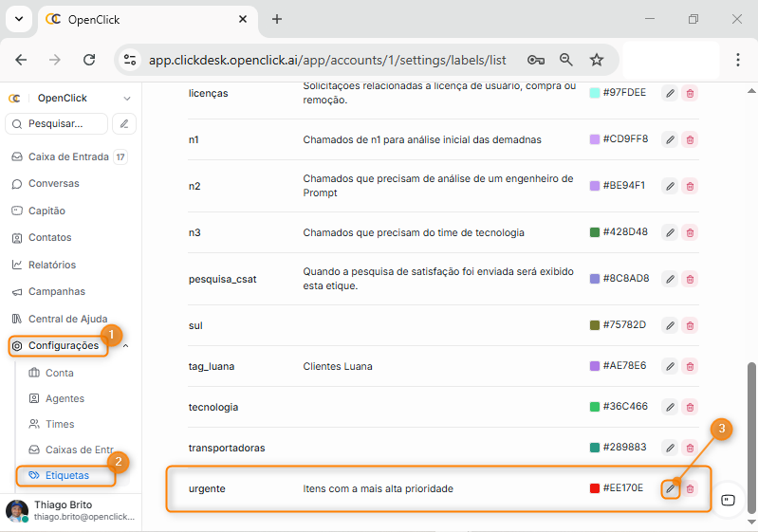Delete the transportadoras label
Screen dimensions: 758x532
[690, 448]
